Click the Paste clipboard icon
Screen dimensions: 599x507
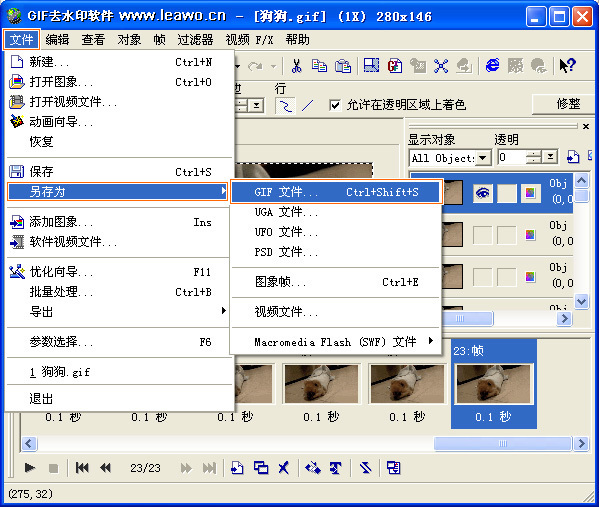pos(343,66)
